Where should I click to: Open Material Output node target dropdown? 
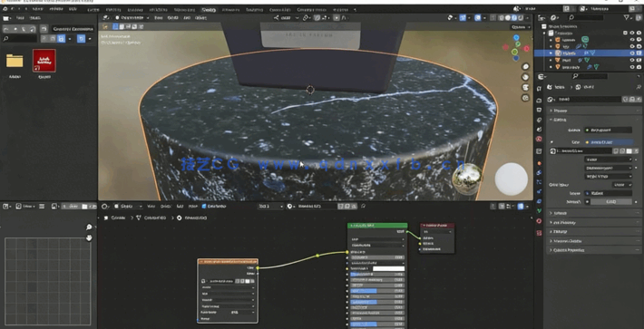[437, 232]
